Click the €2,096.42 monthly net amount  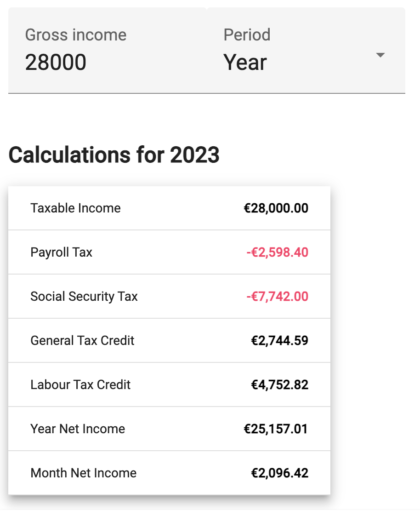click(279, 473)
